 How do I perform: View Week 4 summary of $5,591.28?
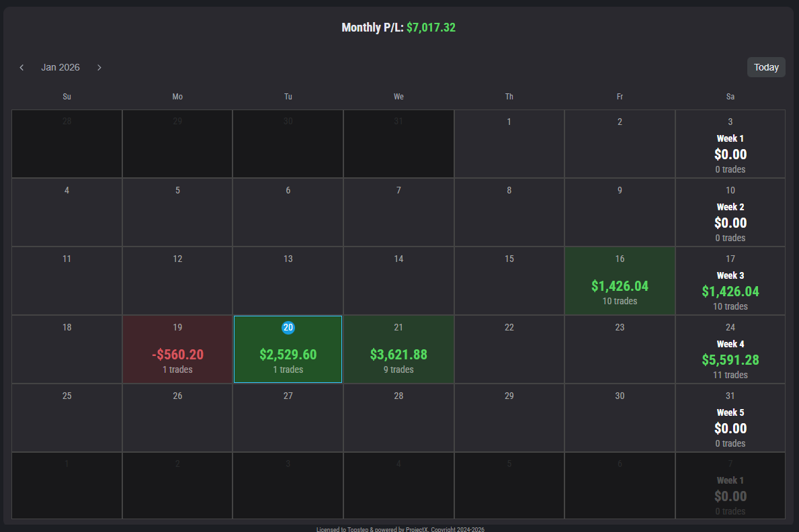click(x=730, y=359)
